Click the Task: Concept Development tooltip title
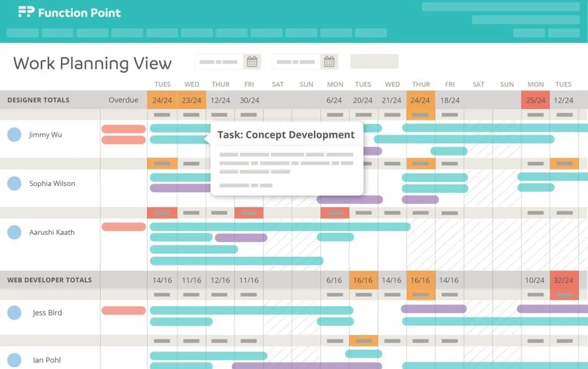This screenshot has height=369, width=588. coord(286,135)
